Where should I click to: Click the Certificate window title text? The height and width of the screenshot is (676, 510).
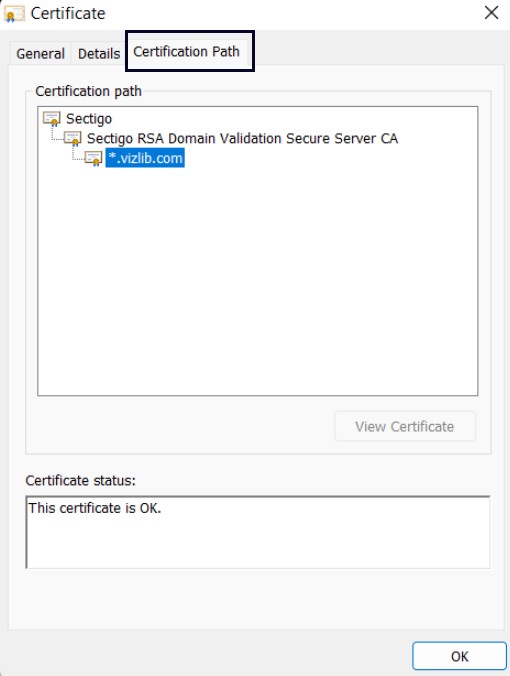click(68, 14)
